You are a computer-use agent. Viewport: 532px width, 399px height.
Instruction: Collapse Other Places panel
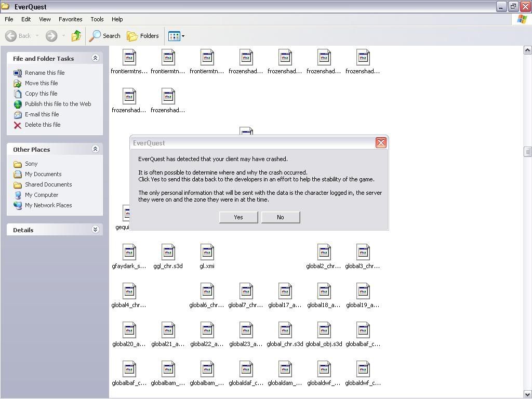(x=96, y=149)
